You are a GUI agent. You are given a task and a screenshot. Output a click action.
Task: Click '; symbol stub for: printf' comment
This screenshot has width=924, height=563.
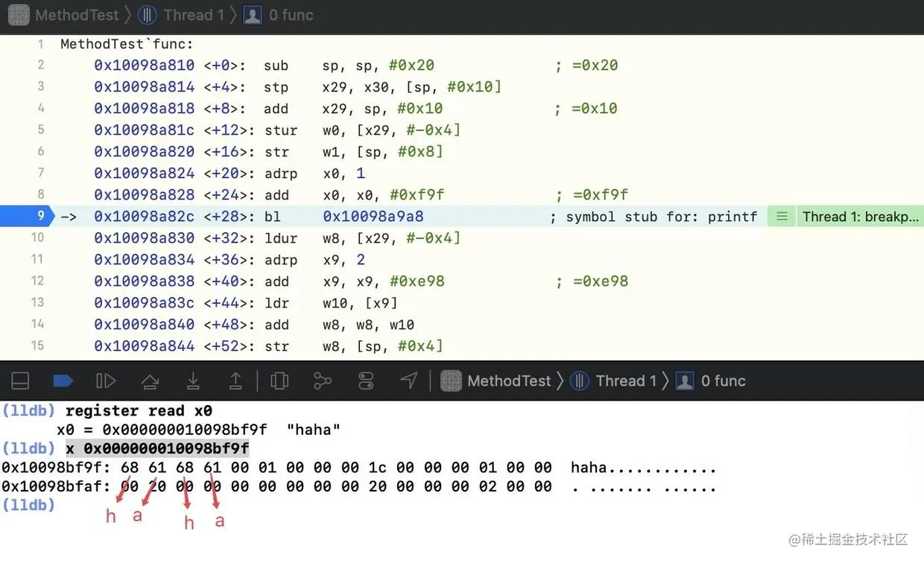click(x=654, y=217)
